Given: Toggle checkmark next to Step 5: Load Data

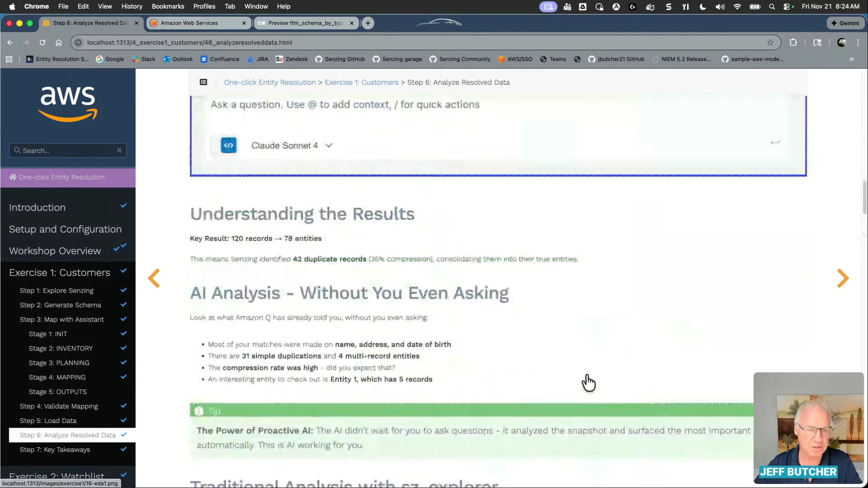Looking at the screenshot, I should click(123, 420).
